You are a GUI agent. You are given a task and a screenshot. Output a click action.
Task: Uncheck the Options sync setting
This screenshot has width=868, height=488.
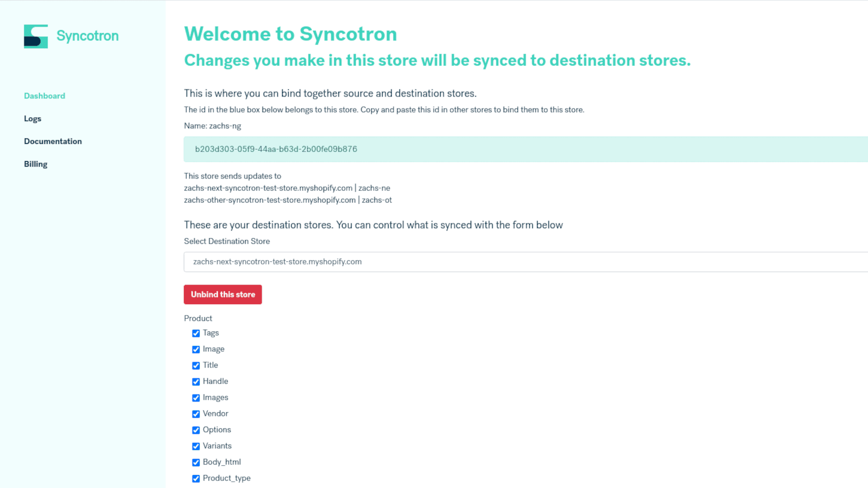coord(196,430)
